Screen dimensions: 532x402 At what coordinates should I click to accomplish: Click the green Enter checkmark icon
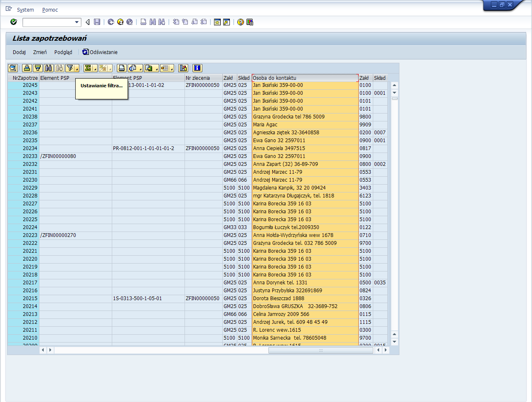pos(14,22)
